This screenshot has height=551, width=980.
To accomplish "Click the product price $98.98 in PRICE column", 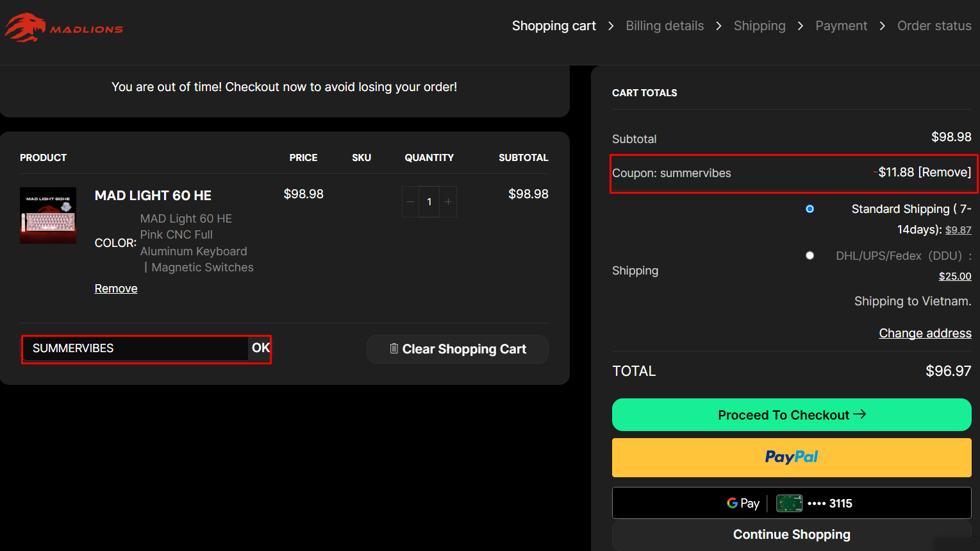I will (x=304, y=194).
